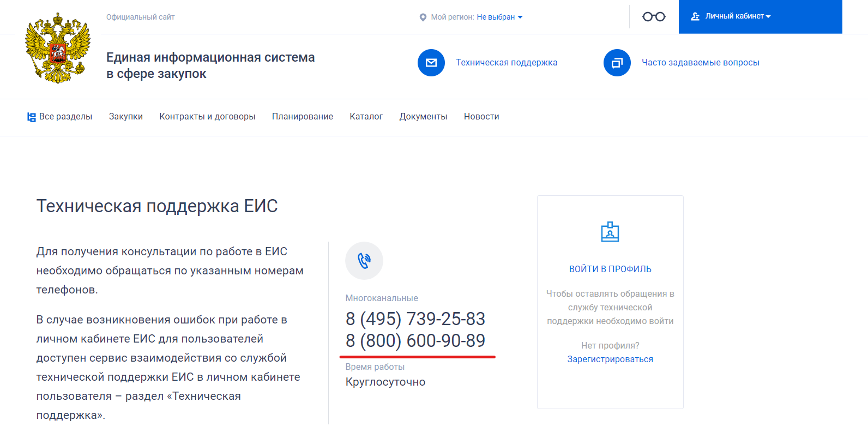The image size is (868, 438).
Task: Open Контракты и договоры menu item
Action: coord(207,117)
